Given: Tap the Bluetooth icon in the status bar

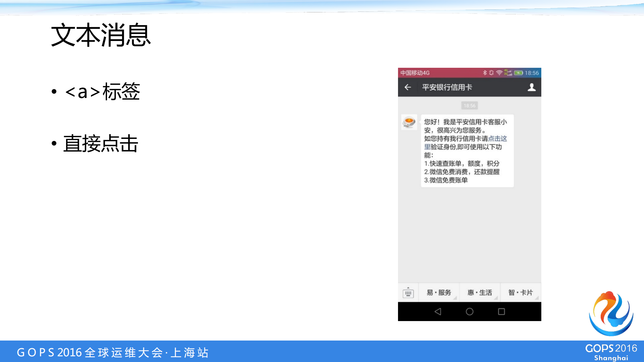Looking at the screenshot, I should [485, 72].
